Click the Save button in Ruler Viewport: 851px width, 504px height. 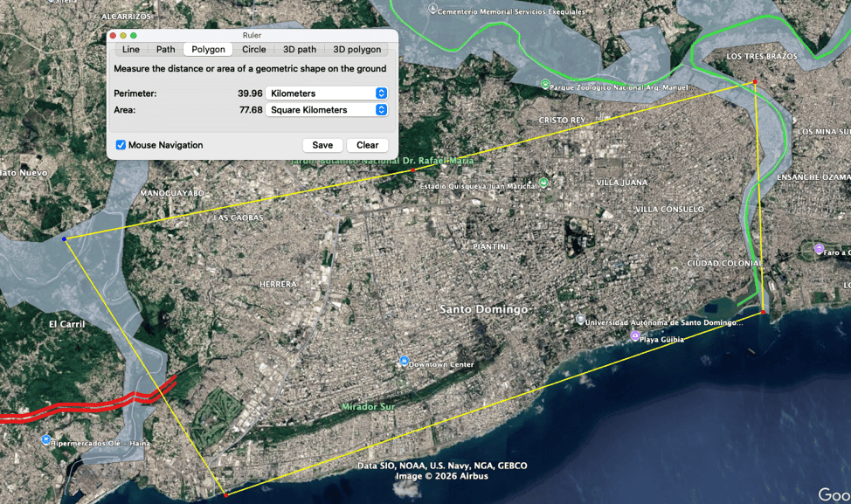pyautogui.click(x=322, y=145)
